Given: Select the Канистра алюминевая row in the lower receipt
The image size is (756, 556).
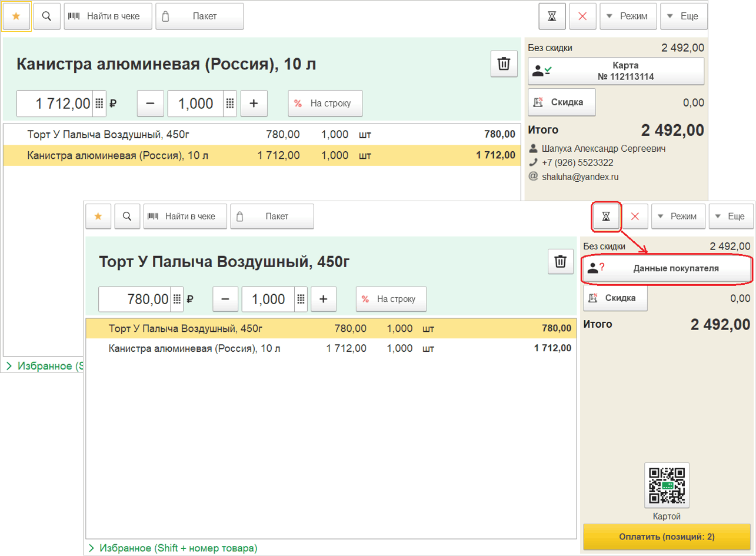Looking at the screenshot, I should point(331,348).
